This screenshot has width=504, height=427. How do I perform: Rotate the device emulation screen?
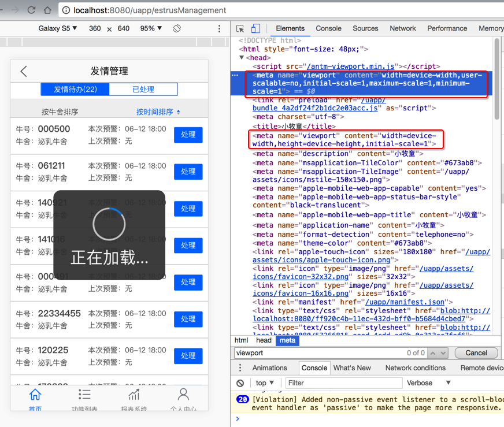tap(177, 28)
